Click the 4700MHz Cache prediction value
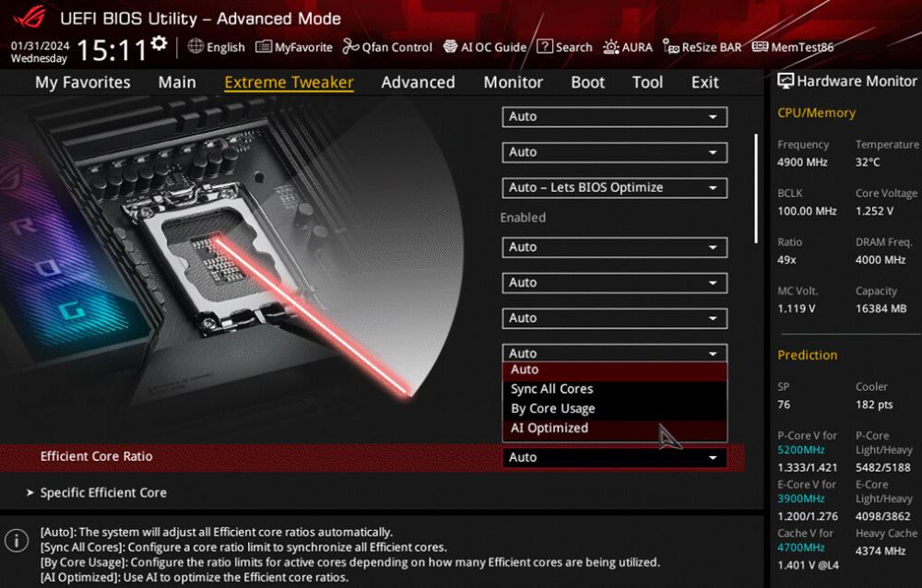This screenshot has height=588, width=922. pyautogui.click(x=801, y=547)
